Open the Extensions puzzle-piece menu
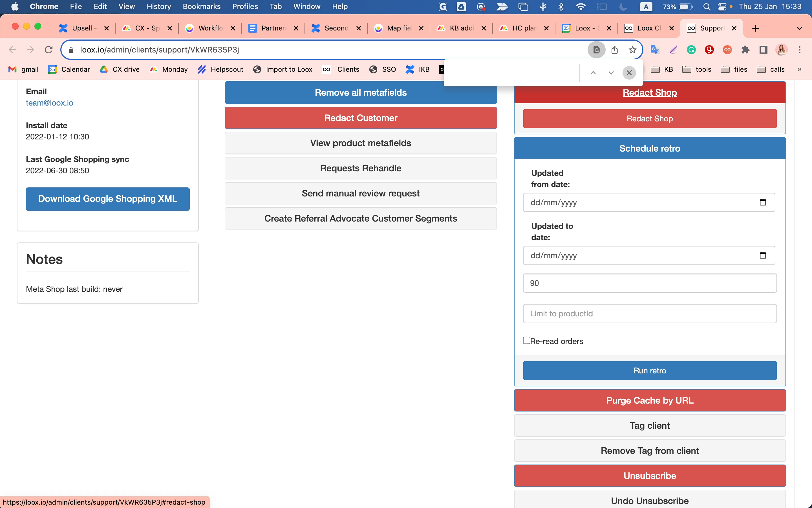 point(745,50)
